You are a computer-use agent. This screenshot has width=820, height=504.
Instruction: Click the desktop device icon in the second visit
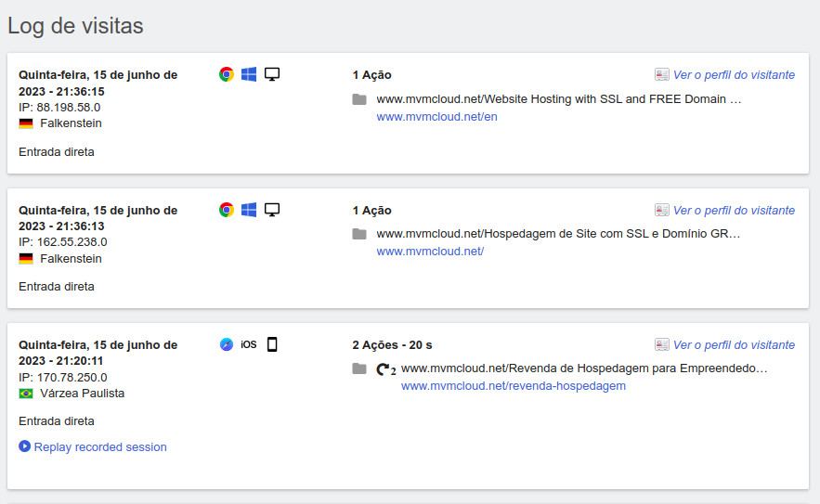click(272, 210)
